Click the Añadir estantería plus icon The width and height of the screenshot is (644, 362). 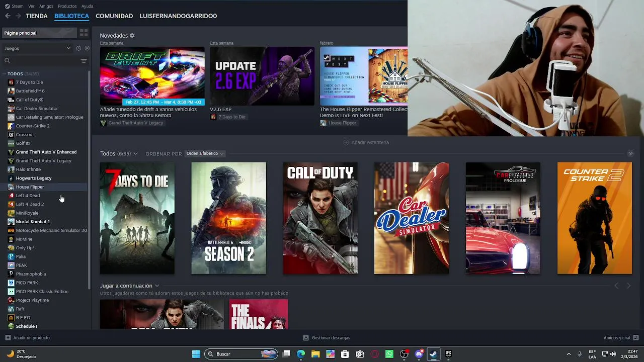tap(346, 142)
